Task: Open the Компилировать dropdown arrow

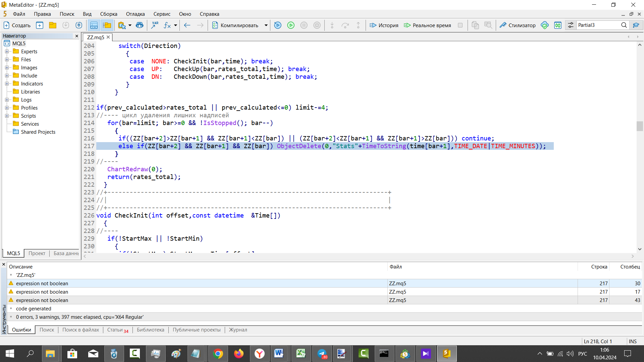Action: tap(266, 25)
